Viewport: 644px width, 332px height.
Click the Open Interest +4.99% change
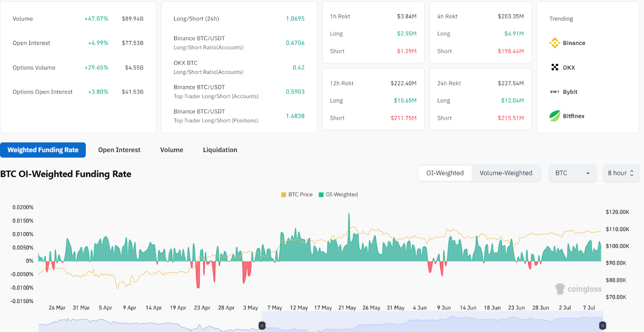98,43
